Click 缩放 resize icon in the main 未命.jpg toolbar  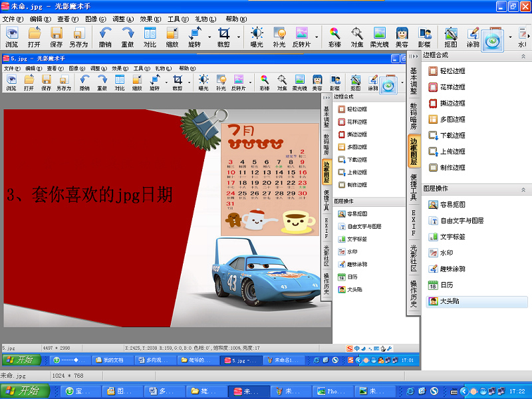pyautogui.click(x=172, y=37)
